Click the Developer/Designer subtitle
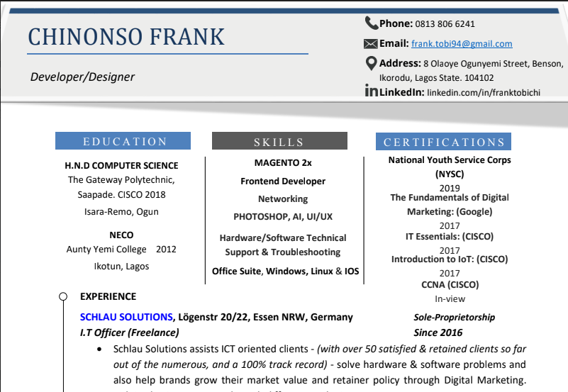 82,77
